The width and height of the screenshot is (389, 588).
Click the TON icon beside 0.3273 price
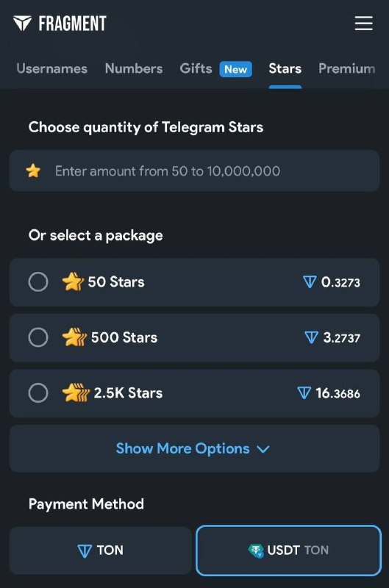(x=310, y=282)
